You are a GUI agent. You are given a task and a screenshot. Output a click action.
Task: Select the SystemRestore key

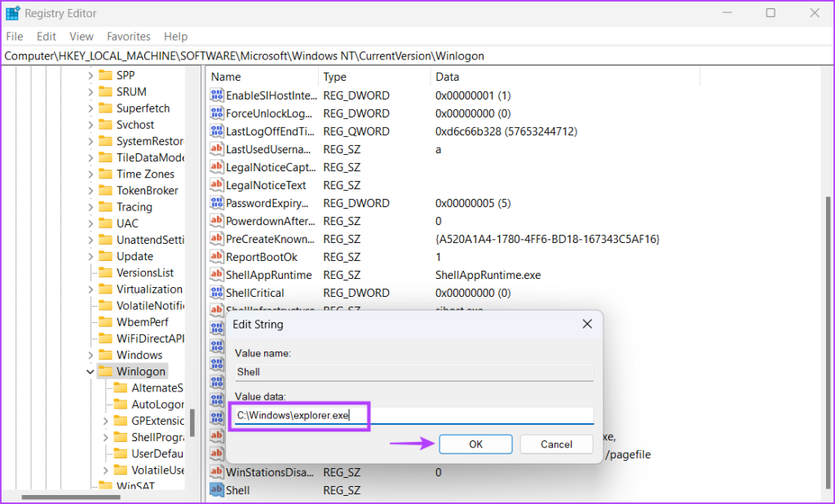tap(150, 141)
